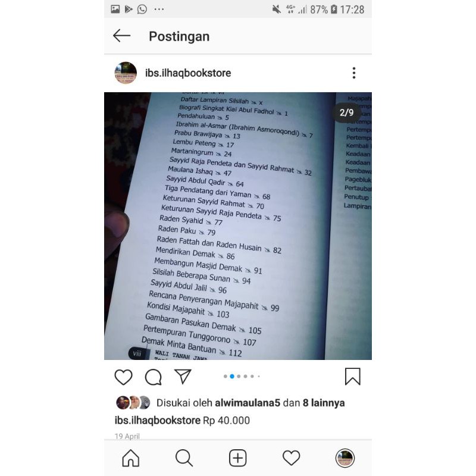View alwimaulana5 profile from likes

[x=248, y=403]
